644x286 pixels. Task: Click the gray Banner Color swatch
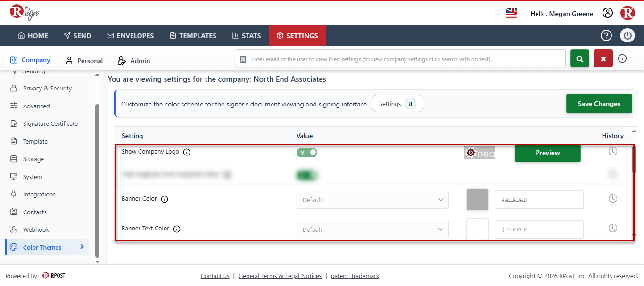478,200
